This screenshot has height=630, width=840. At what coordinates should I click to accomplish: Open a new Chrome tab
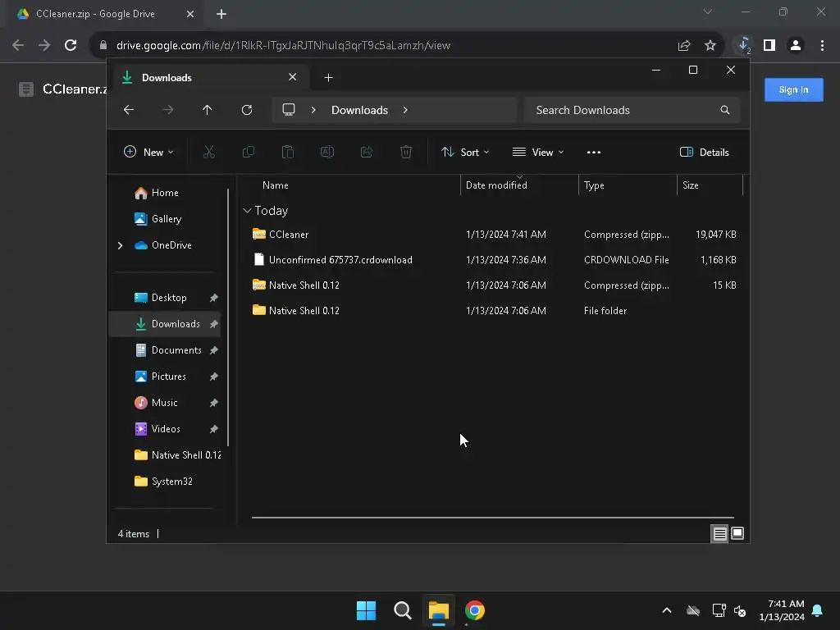point(221,14)
